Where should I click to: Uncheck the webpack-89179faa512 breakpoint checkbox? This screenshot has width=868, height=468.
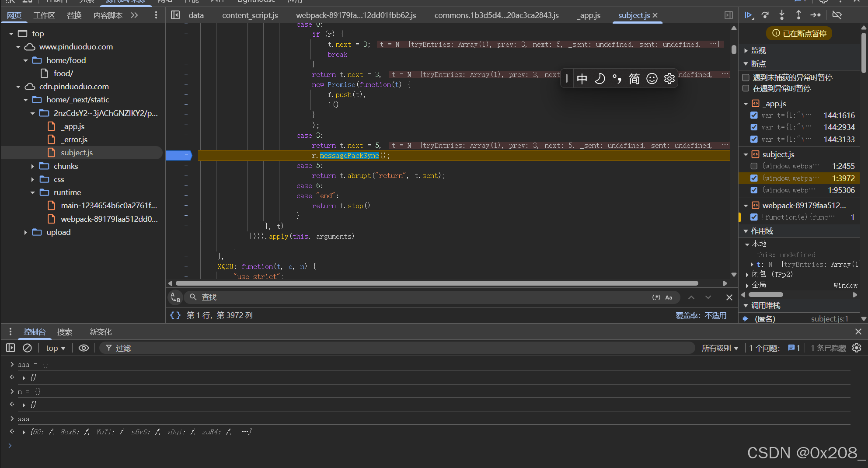tap(754, 217)
